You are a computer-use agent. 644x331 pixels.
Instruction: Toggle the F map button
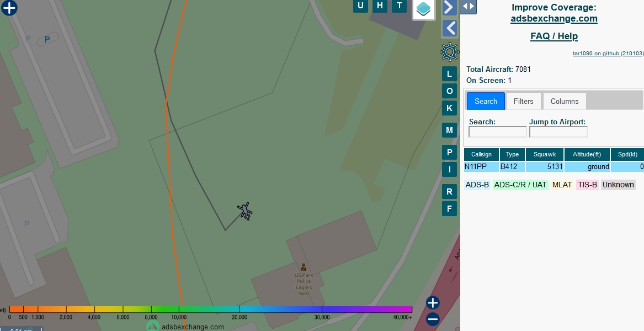449,209
